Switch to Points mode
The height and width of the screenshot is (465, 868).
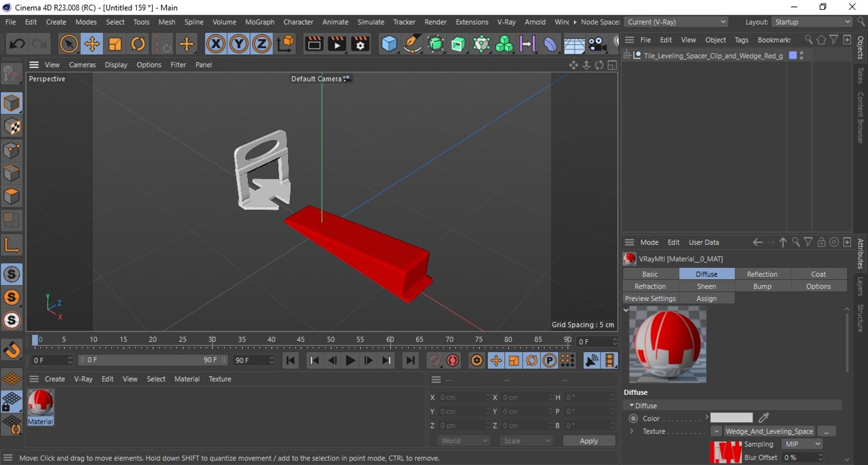coord(12,151)
